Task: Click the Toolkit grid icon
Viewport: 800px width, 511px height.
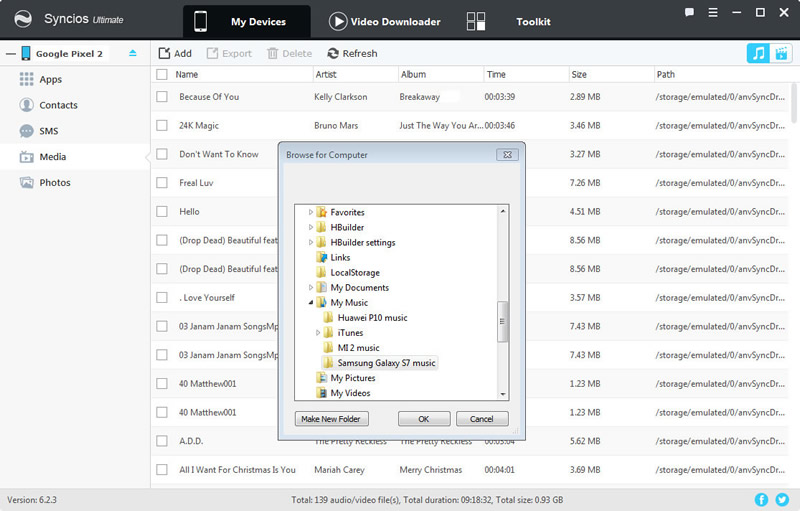Action: coord(476,21)
